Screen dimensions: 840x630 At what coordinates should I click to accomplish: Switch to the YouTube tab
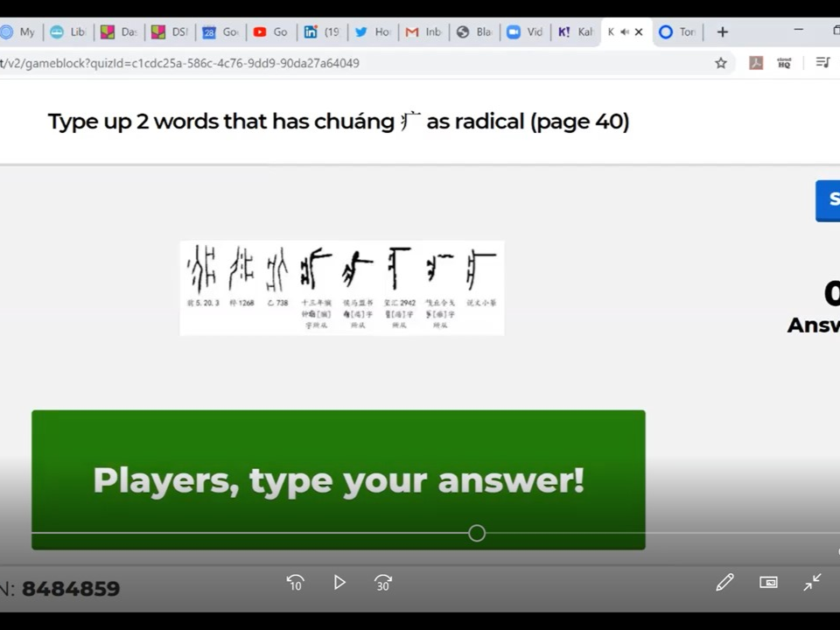tap(269, 32)
